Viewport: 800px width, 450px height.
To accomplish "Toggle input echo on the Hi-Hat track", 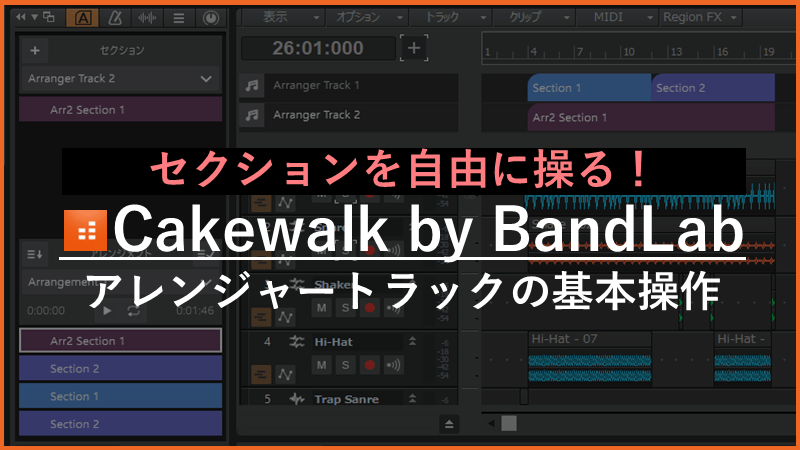I will [x=393, y=365].
